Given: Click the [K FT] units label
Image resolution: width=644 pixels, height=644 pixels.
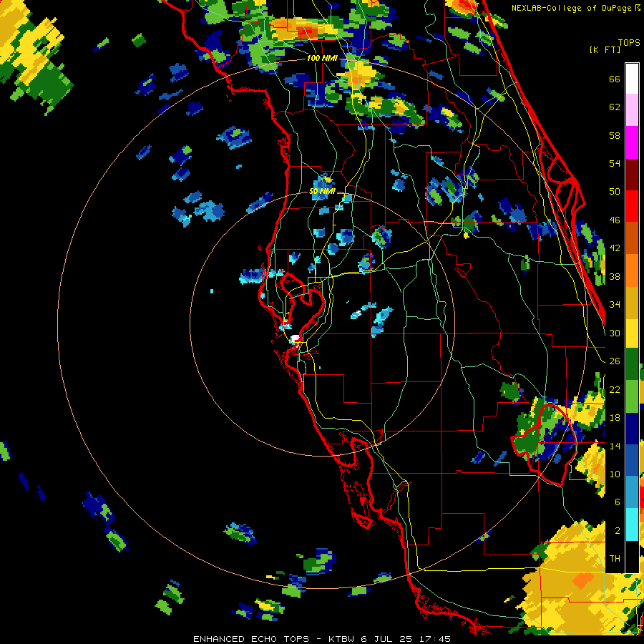Looking at the screenshot, I should (605, 50).
